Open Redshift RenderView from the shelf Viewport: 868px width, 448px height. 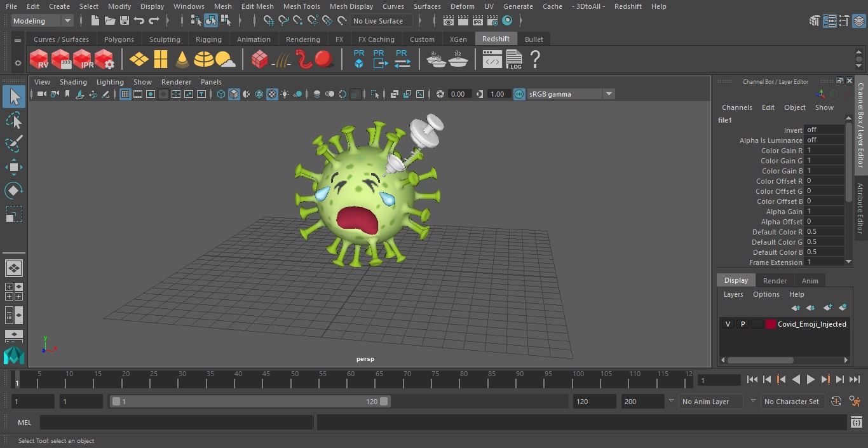pyautogui.click(x=39, y=60)
